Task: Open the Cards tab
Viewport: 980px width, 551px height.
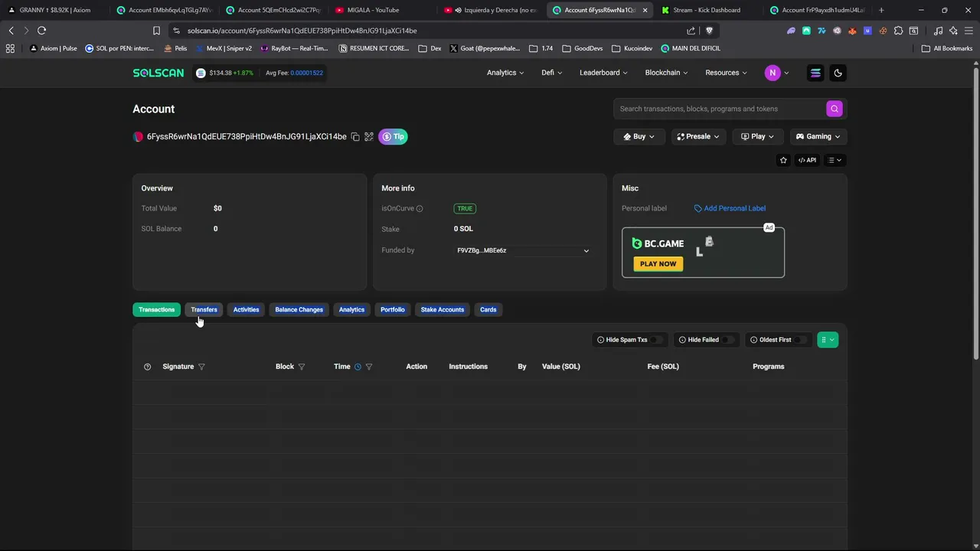Action: coord(488,310)
